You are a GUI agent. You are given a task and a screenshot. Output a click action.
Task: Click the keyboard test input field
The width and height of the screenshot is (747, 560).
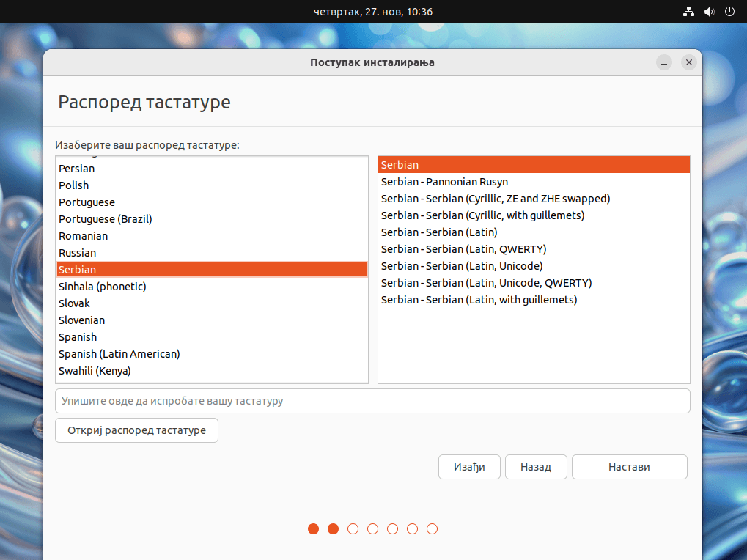point(372,401)
